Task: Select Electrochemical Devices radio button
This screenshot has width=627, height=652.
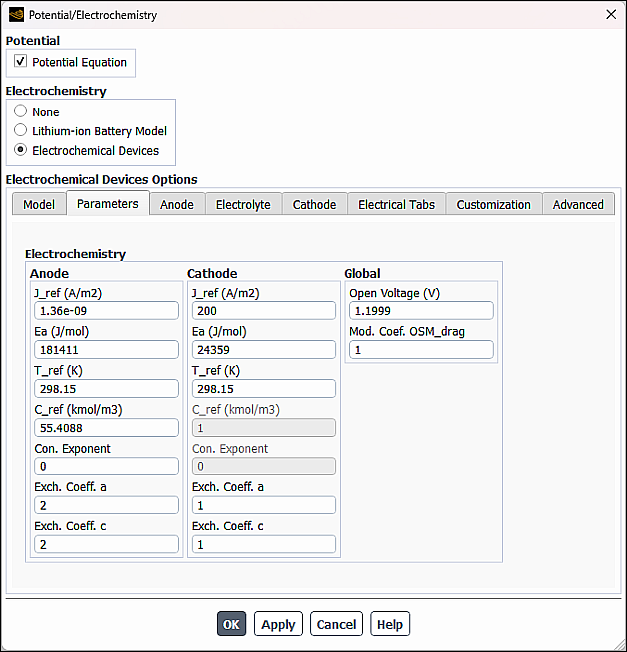Action: [20, 150]
